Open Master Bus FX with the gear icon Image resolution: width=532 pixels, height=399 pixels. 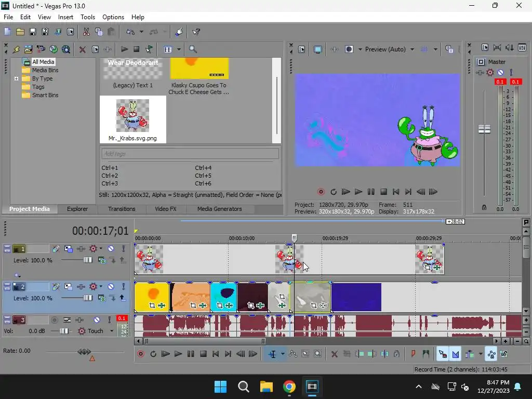490,72
